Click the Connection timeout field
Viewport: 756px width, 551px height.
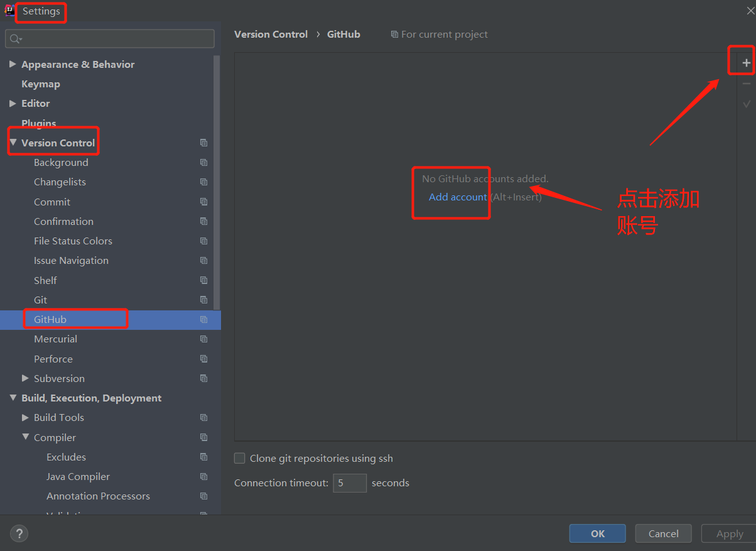(350, 483)
